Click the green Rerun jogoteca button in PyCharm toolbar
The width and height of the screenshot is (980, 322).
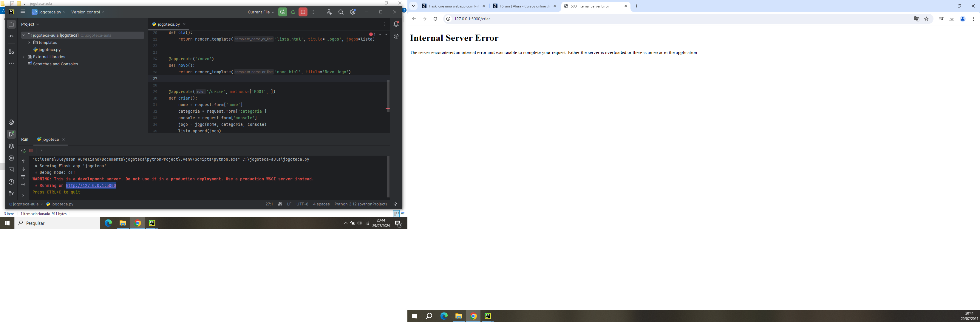[x=283, y=12]
